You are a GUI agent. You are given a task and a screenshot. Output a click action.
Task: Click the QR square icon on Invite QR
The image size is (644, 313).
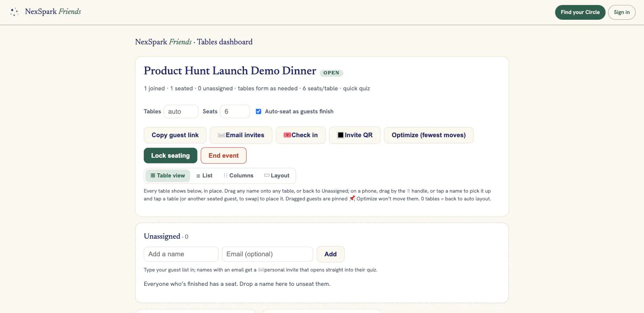340,135
